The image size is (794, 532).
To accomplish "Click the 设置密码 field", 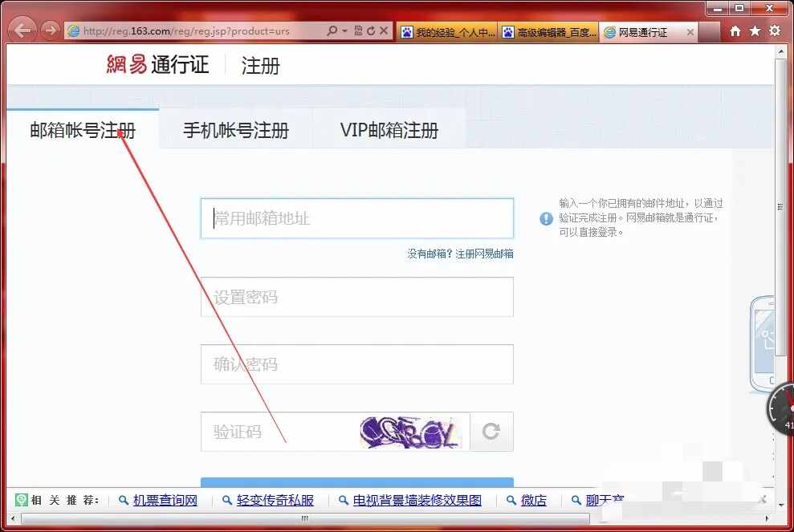I will (357, 297).
